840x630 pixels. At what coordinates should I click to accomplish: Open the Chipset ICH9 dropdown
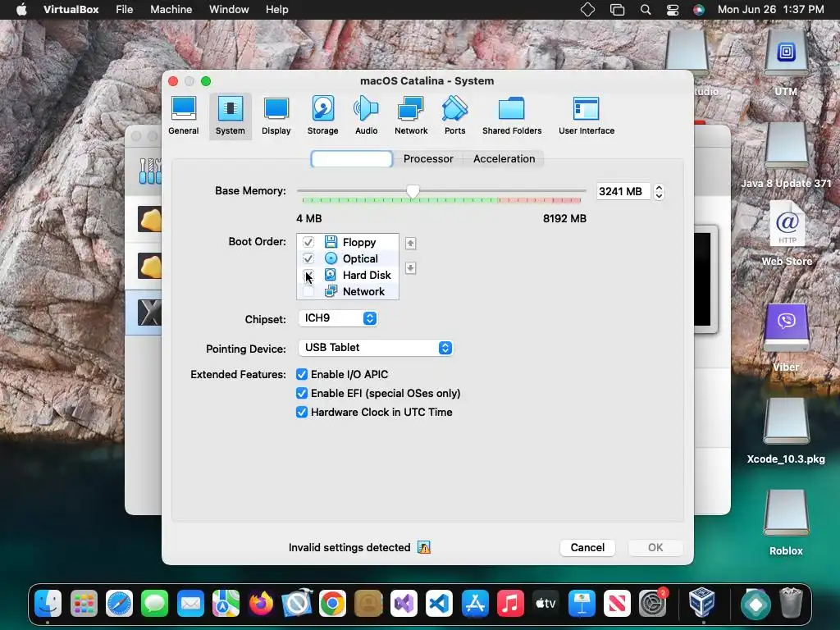(337, 318)
